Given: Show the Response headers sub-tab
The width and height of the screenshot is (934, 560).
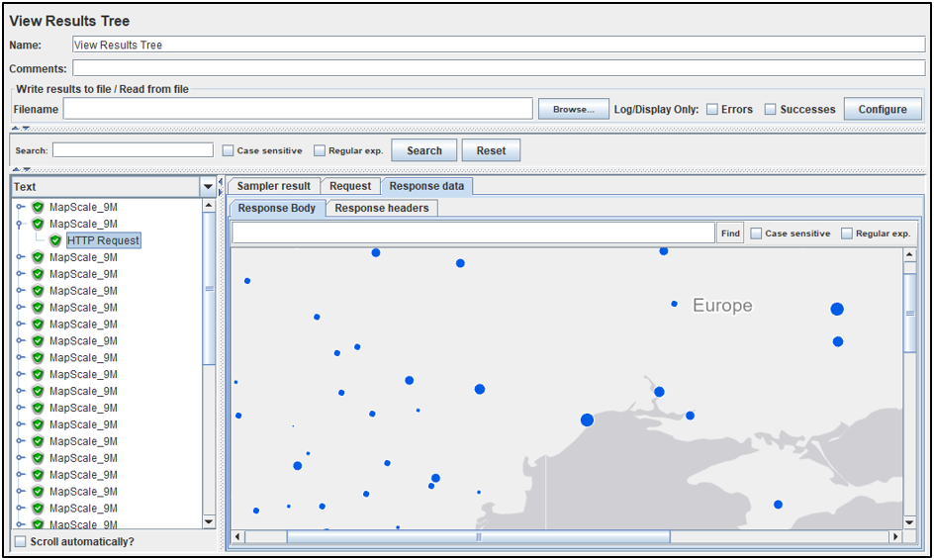Looking at the screenshot, I should [382, 208].
